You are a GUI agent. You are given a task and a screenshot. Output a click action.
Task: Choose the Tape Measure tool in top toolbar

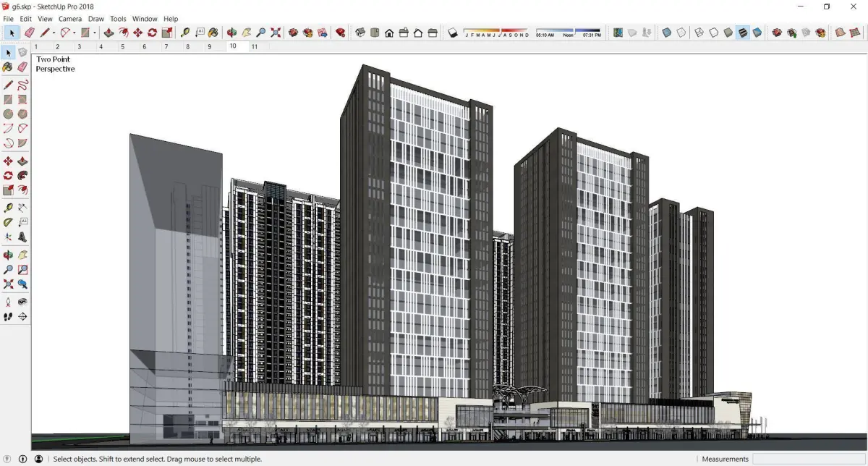[x=185, y=33]
